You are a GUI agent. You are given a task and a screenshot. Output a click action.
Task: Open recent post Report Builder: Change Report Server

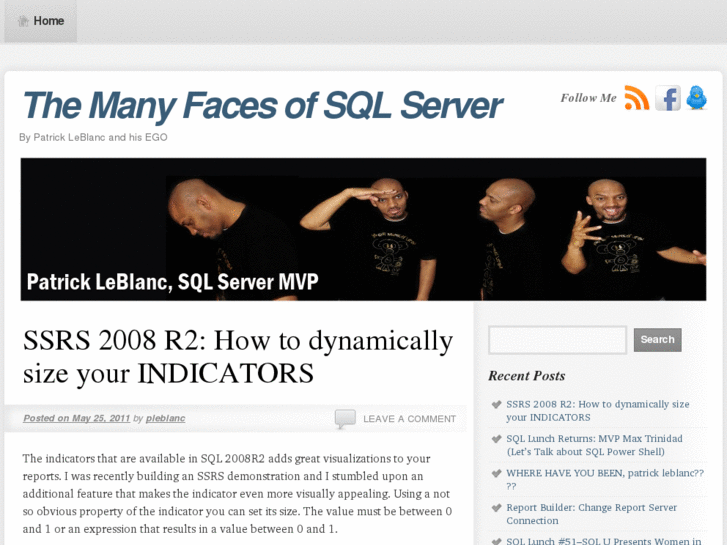tap(591, 513)
